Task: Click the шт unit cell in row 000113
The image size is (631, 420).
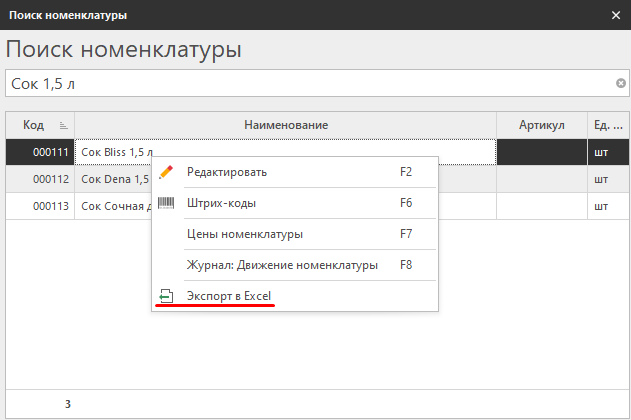Action: click(x=602, y=207)
